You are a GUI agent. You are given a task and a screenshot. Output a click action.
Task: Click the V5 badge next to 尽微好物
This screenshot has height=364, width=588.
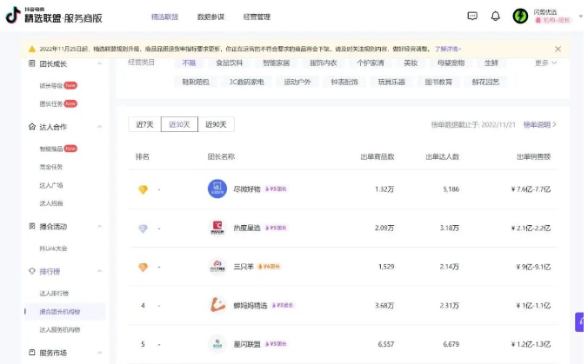[x=276, y=189]
